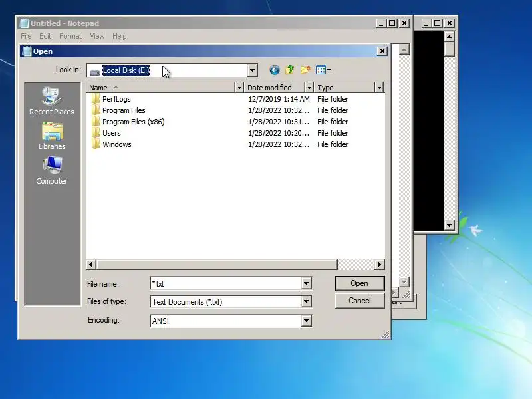Click the 12/7/2019 1:14 AM date cell

(x=279, y=99)
